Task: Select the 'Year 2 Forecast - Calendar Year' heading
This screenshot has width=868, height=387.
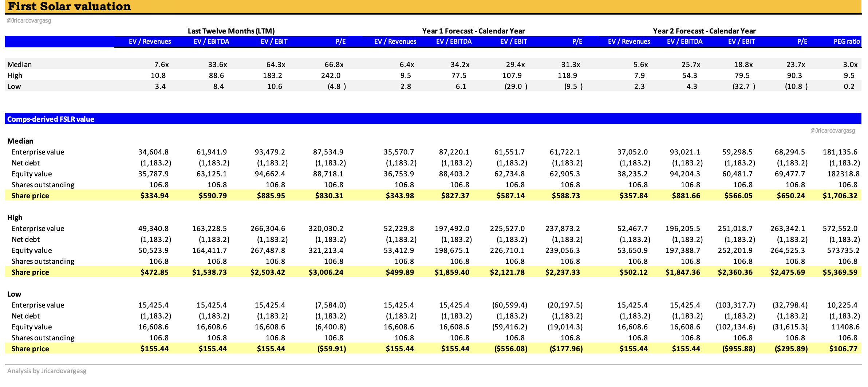Action: coord(704,31)
